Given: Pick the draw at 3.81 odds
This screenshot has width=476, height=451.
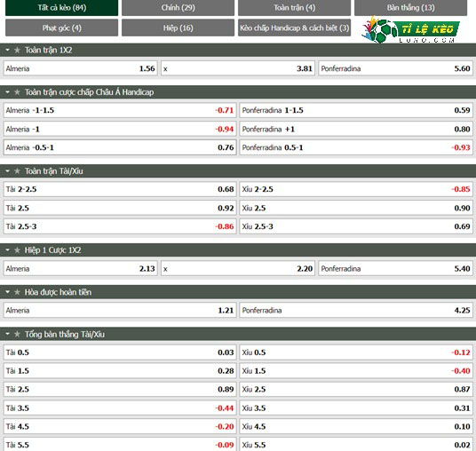Looking at the screenshot, I should point(238,68).
